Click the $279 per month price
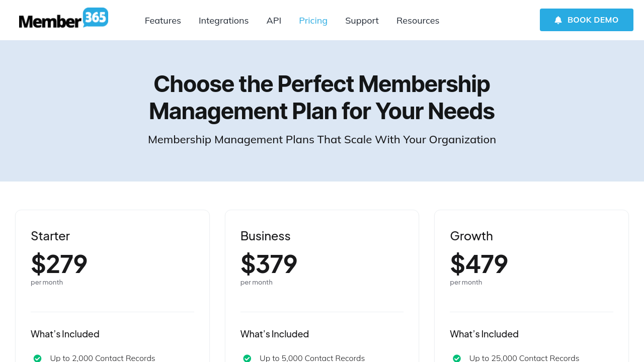 tap(59, 264)
